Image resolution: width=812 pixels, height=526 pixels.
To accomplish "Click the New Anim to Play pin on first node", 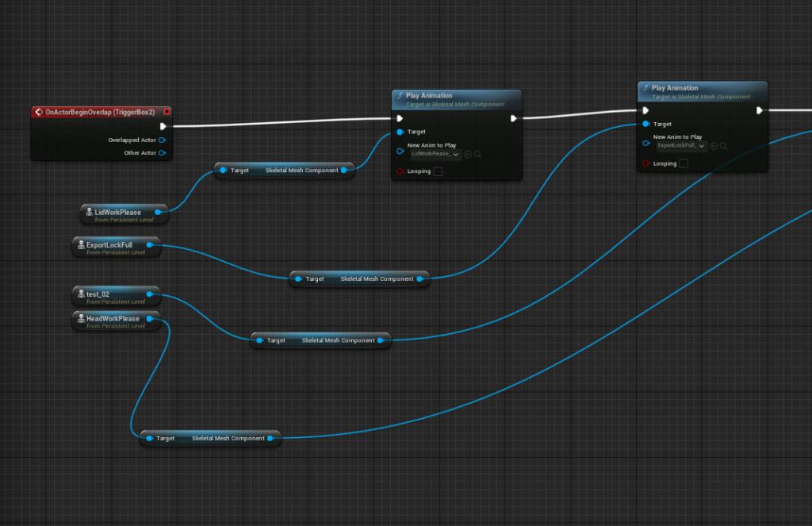I will [400, 150].
